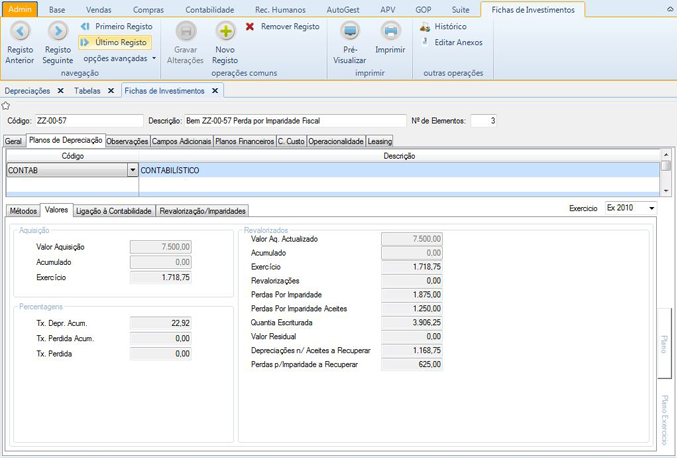Viewport: 677px width, 458px height.
Task: Click Editar Anexos in outras operações
Action: (456, 42)
